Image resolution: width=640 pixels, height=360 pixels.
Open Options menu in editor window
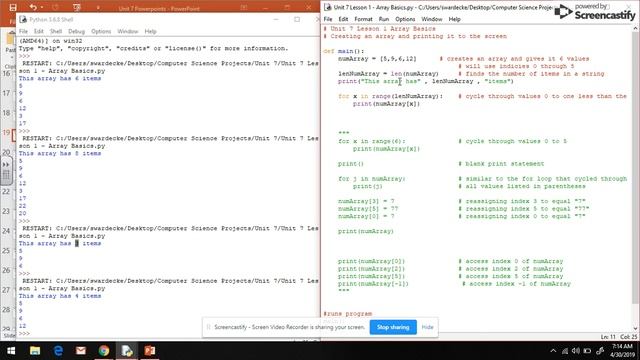405,19
